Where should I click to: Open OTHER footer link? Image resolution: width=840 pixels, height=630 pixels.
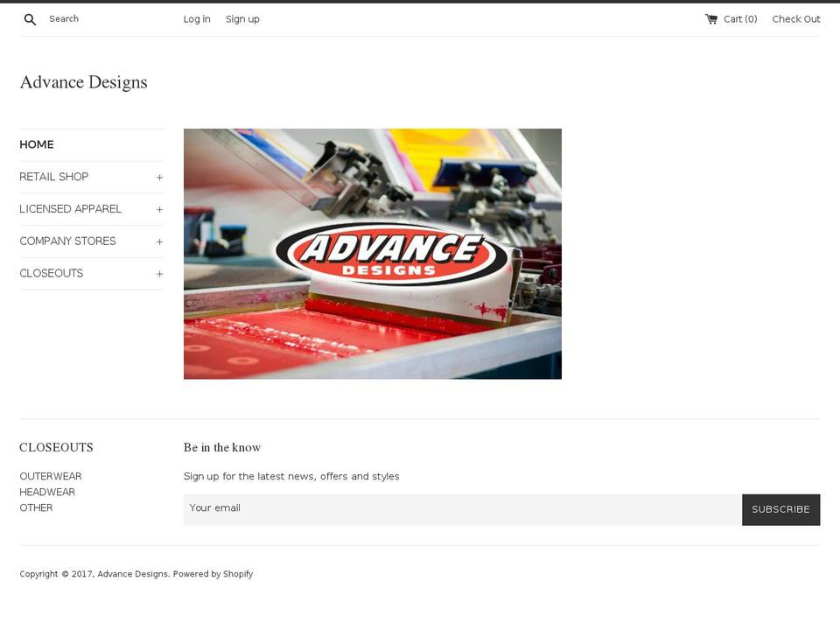36,507
